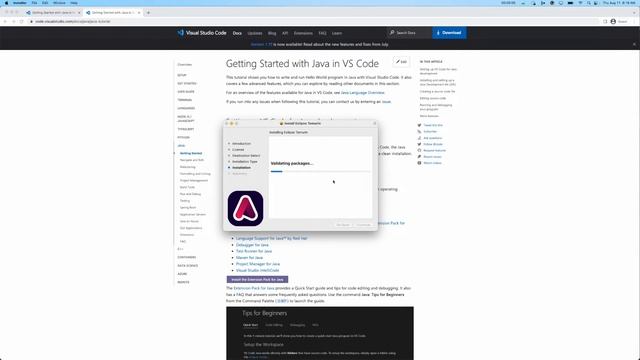Click the Edit pencil button
This screenshot has width=640, height=360.
coord(401,62)
